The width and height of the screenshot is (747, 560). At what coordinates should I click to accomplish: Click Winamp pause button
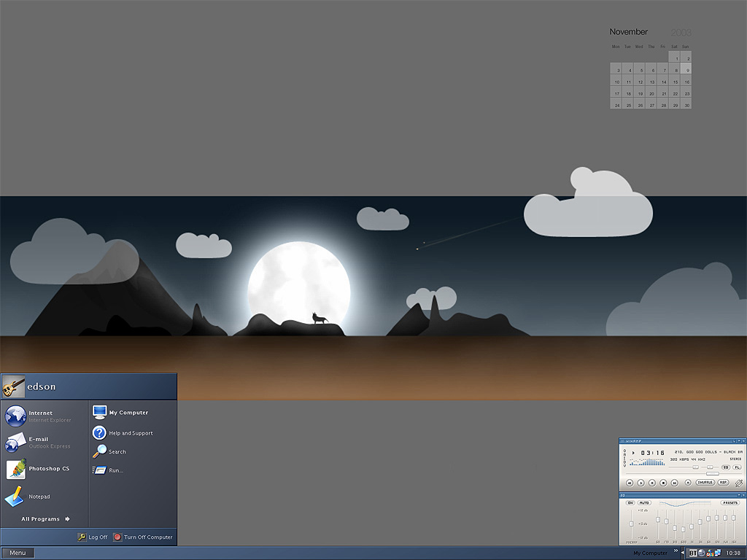pyautogui.click(x=652, y=483)
